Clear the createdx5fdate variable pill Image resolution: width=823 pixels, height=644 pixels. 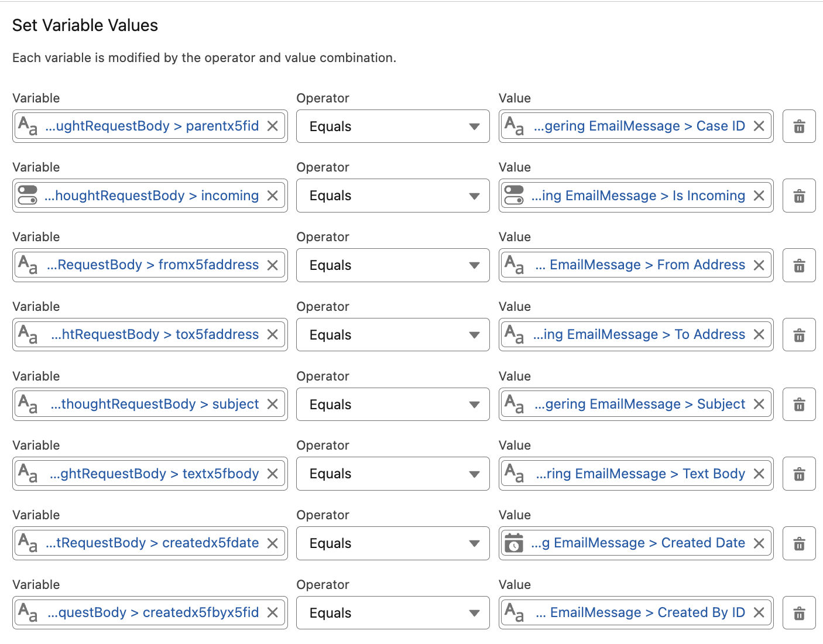(x=272, y=543)
